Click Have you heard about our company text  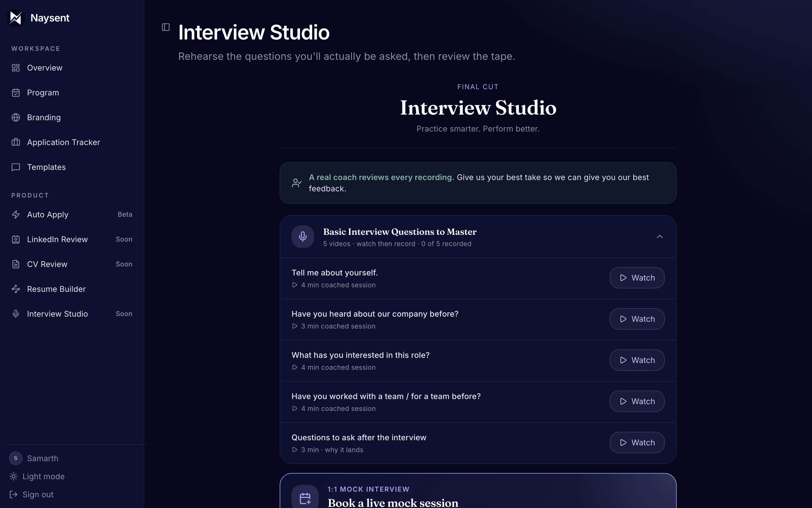coord(375,314)
